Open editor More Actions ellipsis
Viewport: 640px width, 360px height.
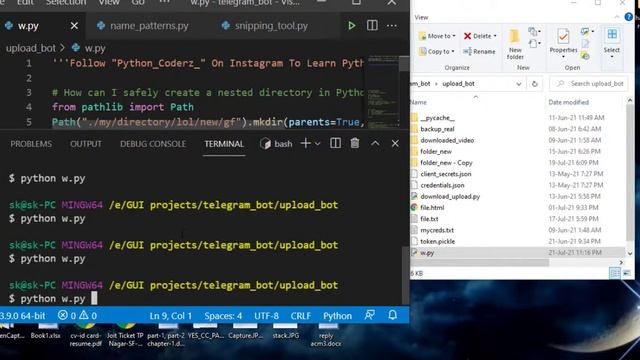point(391,26)
